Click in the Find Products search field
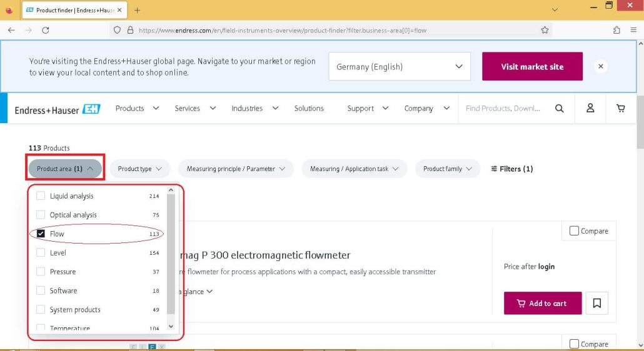644x351 pixels. [503, 108]
